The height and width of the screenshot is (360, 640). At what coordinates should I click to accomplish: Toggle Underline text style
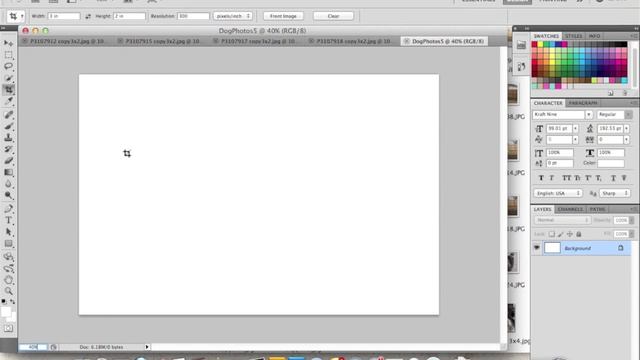tap(613, 178)
